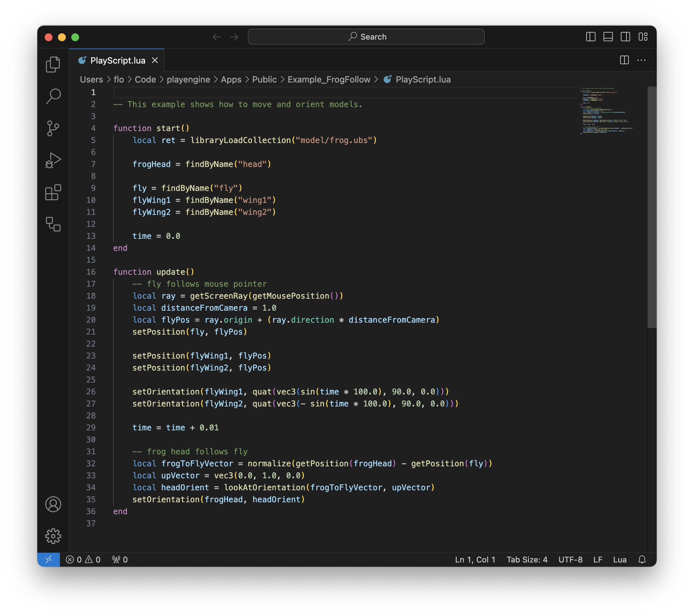
Task: Select UTF-8 encoding in status bar
Action: [x=571, y=560]
